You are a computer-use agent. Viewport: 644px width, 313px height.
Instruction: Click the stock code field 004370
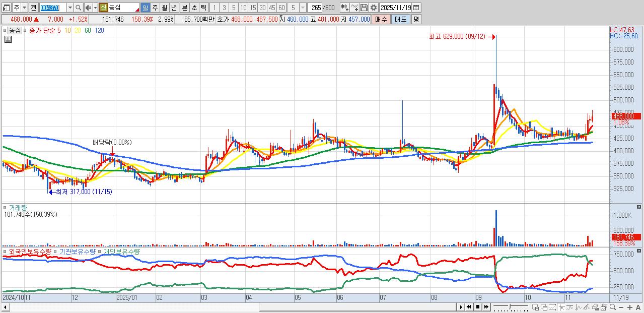click(x=53, y=8)
